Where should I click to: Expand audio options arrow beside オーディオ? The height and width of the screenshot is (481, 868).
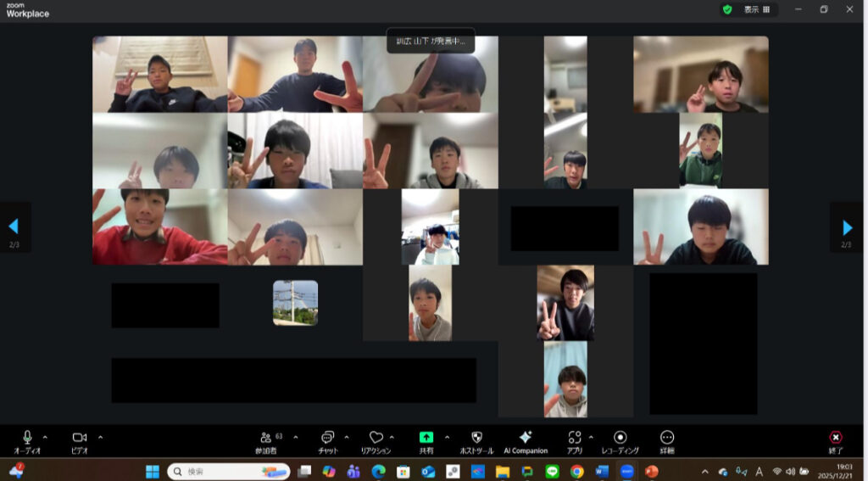click(45, 437)
